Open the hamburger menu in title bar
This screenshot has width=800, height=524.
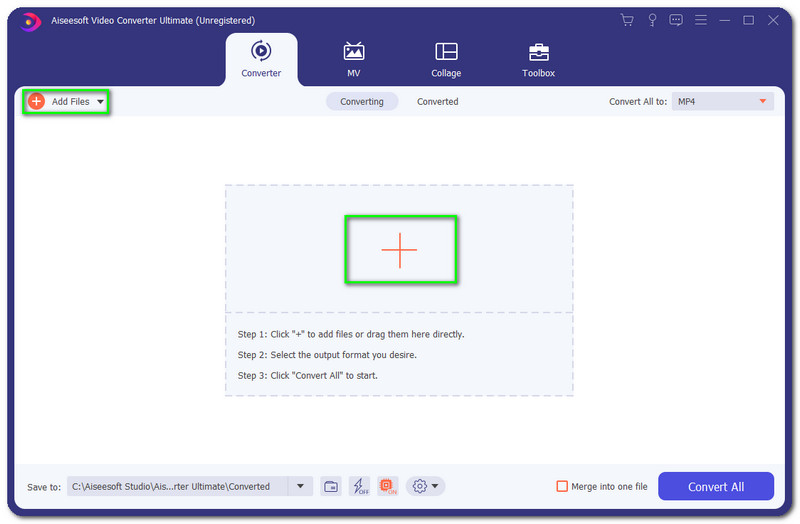pyautogui.click(x=700, y=20)
